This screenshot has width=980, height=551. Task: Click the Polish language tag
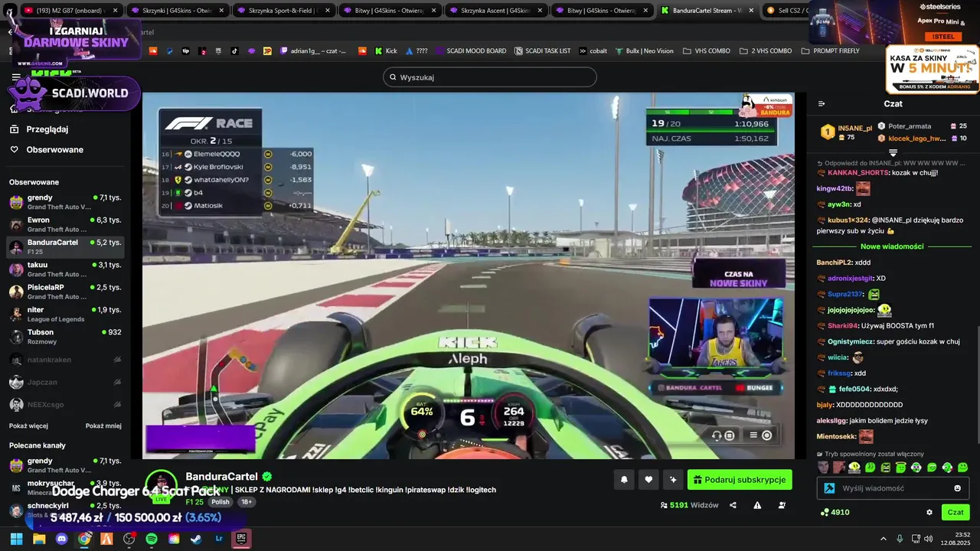click(x=220, y=502)
